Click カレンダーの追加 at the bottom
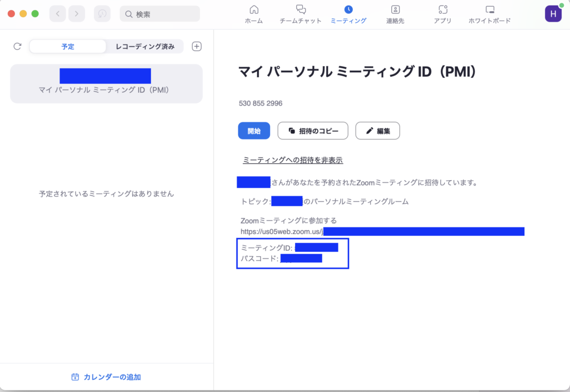The width and height of the screenshot is (570, 392). point(106,377)
